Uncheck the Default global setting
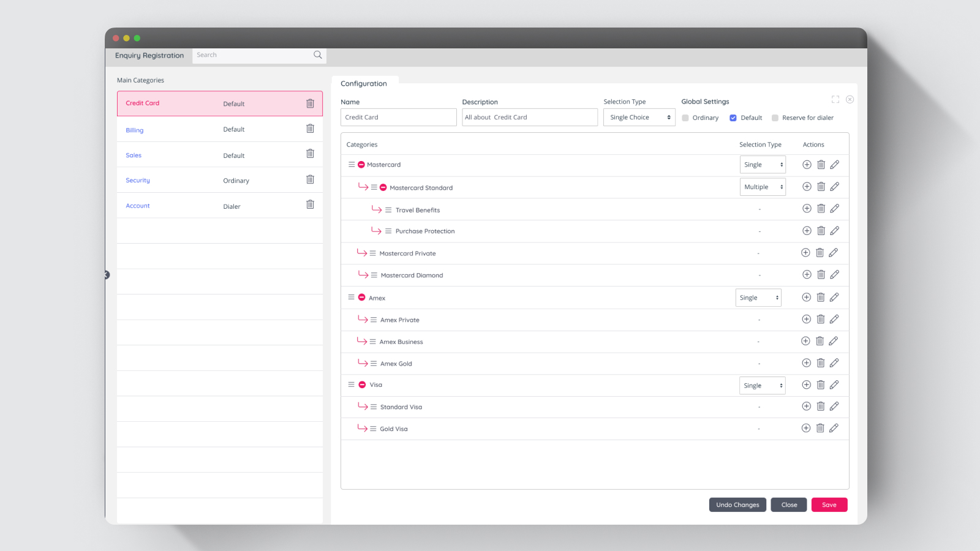 pos(733,118)
